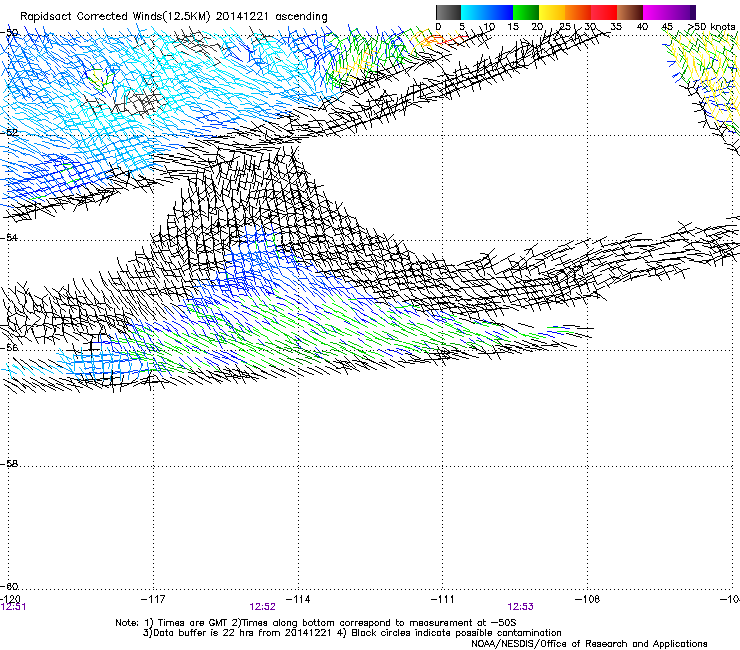The image size is (740, 650).
Task: Click the date '20141221 ascending' in the title
Action: (x=272, y=17)
